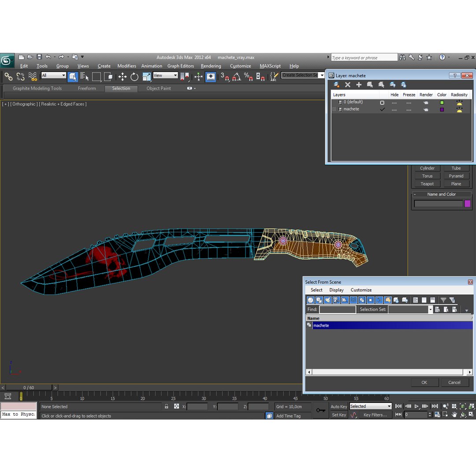476x476 pixels.
Task: Open the selection filter All dropdown
Action: 53,75
